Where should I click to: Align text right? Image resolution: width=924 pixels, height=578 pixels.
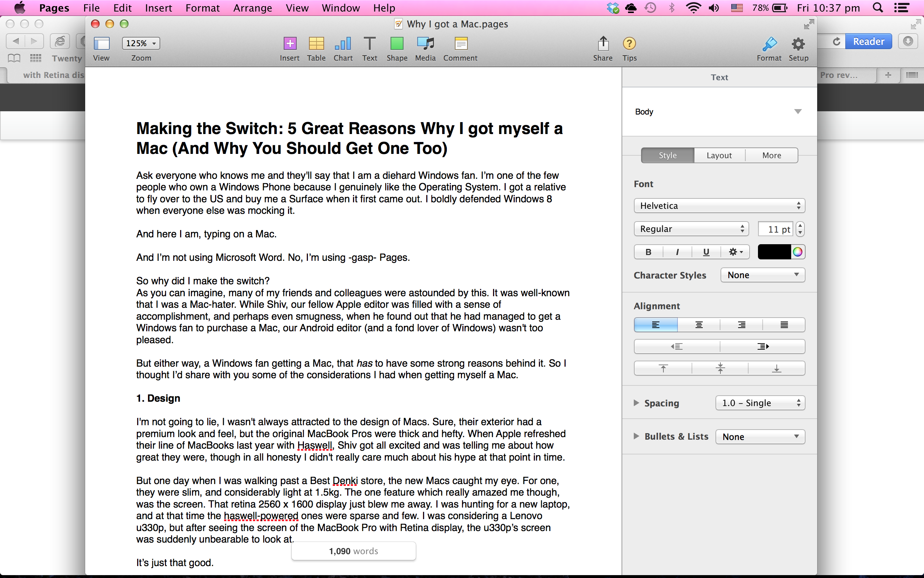click(x=741, y=325)
